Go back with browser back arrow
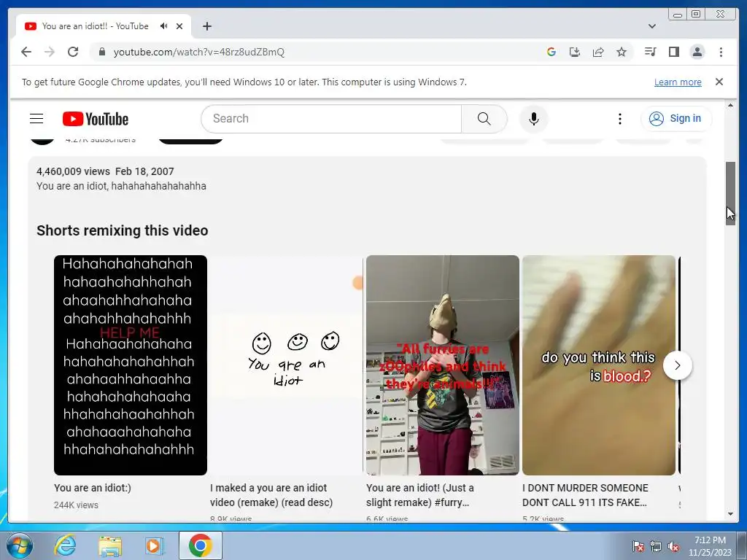This screenshot has width=747, height=560. coord(26,52)
